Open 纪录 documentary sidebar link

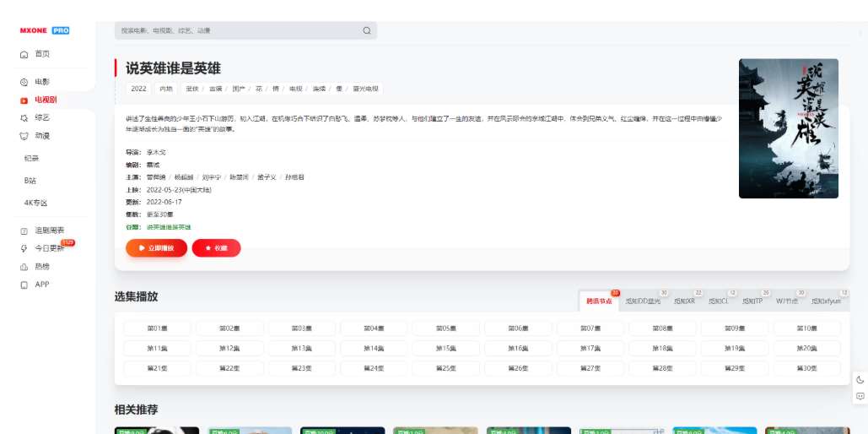tap(31, 159)
